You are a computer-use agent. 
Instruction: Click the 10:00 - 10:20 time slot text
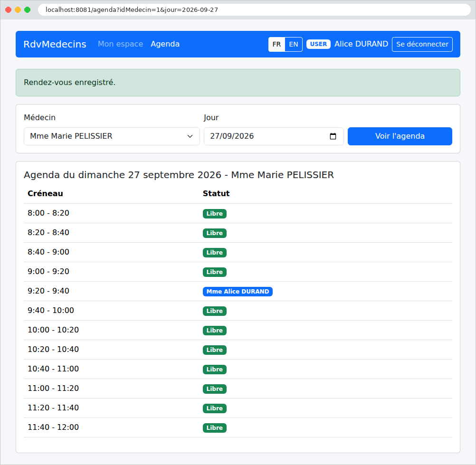tap(53, 330)
